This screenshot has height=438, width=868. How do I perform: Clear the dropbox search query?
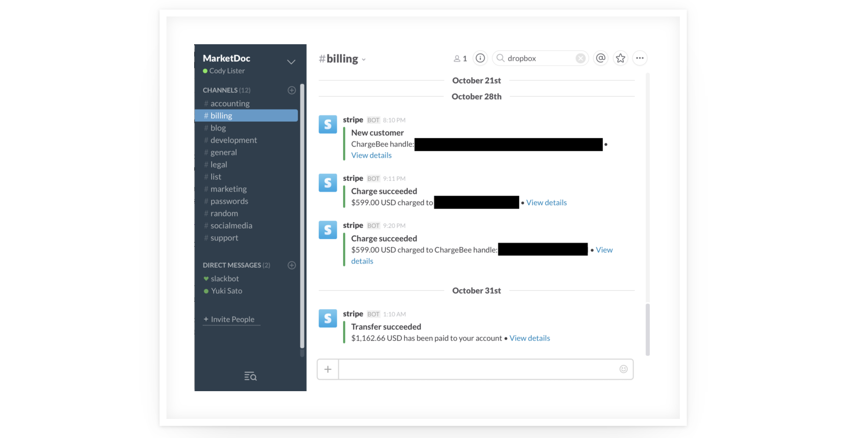580,59
